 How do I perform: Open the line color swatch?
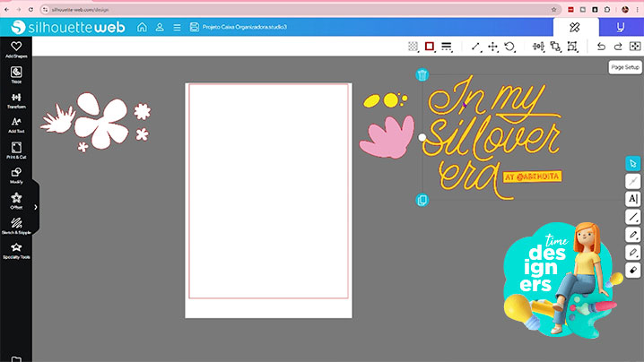[430, 47]
